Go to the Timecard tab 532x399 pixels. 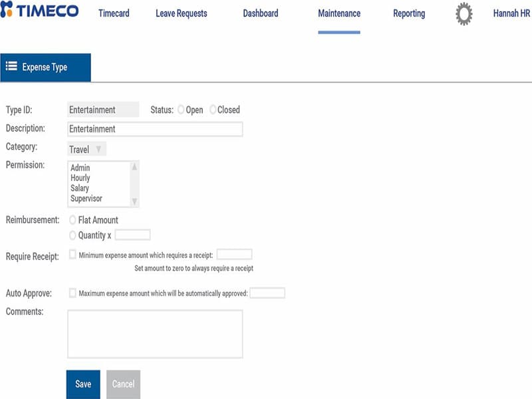(x=114, y=13)
